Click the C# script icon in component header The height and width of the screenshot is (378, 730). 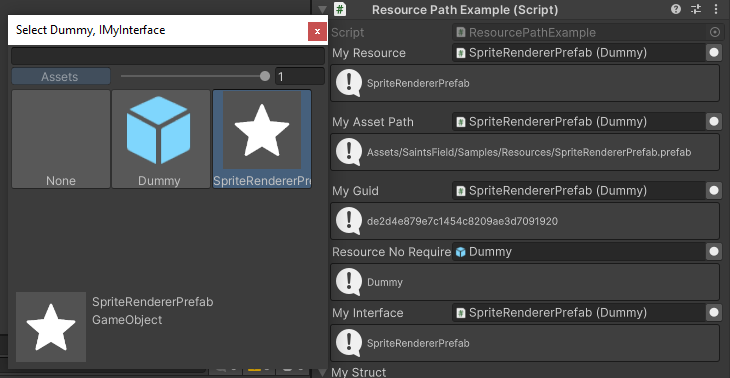(x=340, y=9)
